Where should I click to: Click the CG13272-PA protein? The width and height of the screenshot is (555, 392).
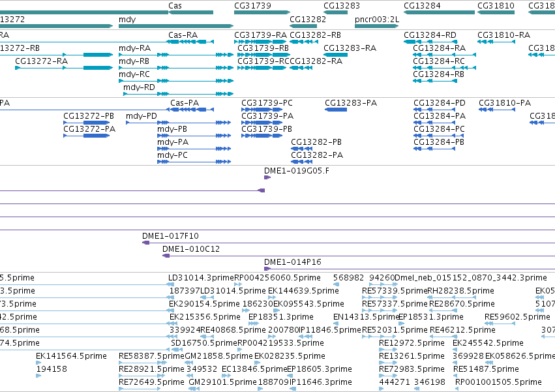[x=86, y=136]
